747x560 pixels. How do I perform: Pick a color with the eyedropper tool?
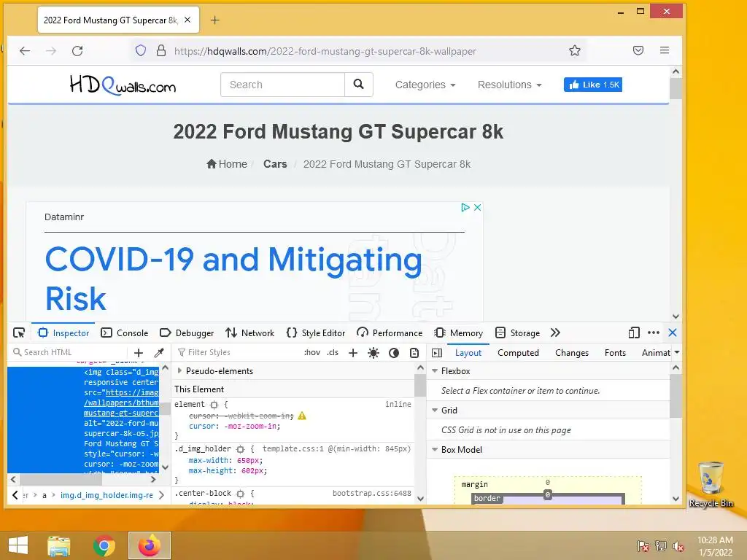159,353
